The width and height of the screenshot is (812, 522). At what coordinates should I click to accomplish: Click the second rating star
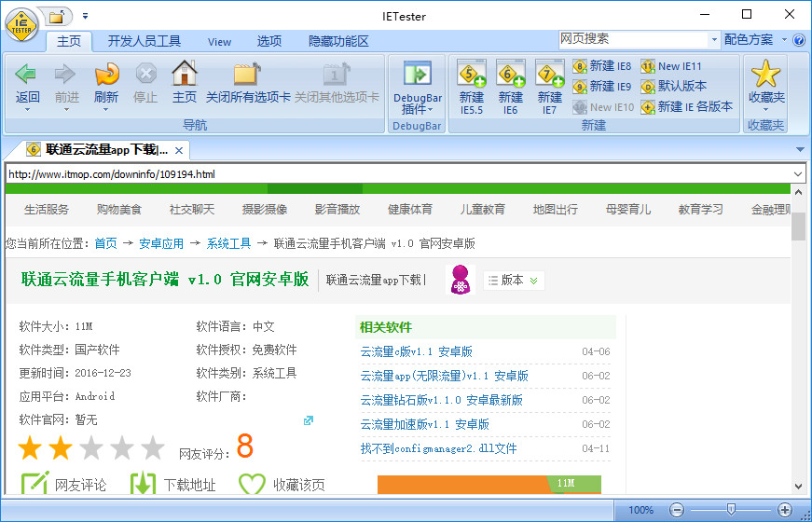[61, 448]
